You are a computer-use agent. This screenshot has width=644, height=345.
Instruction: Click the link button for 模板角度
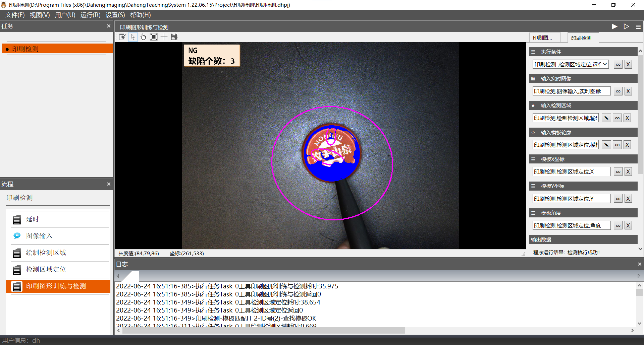coord(618,225)
